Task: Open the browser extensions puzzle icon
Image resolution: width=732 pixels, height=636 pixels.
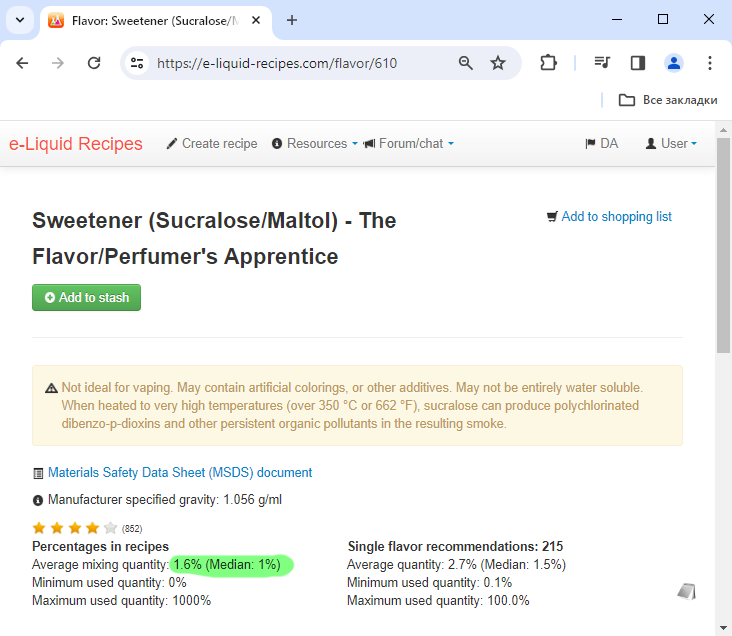Action: click(548, 63)
